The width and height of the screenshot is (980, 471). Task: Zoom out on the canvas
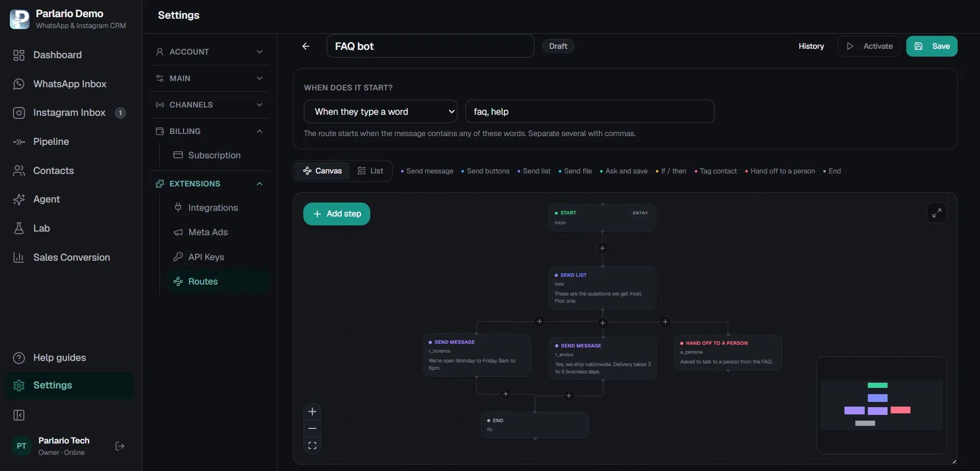pos(312,428)
